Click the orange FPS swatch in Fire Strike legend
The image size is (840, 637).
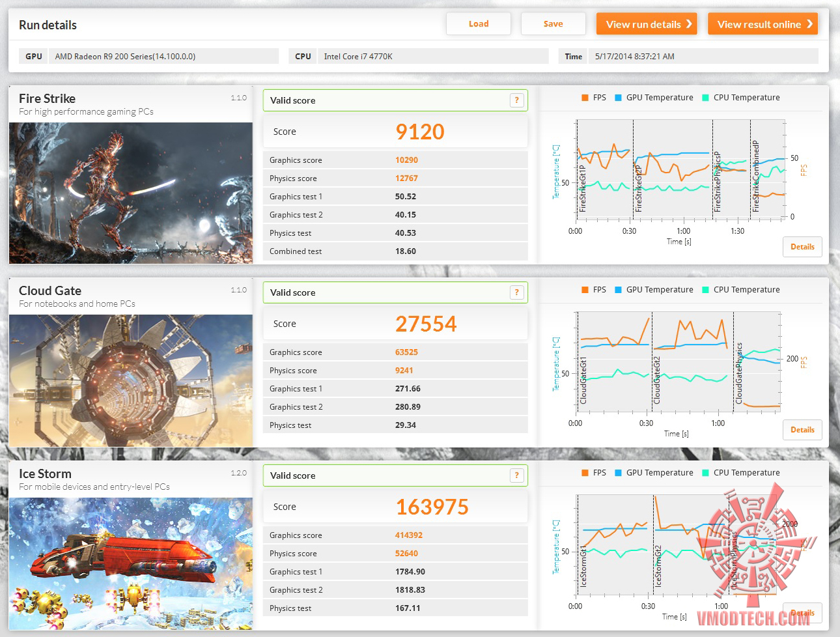pos(585,98)
